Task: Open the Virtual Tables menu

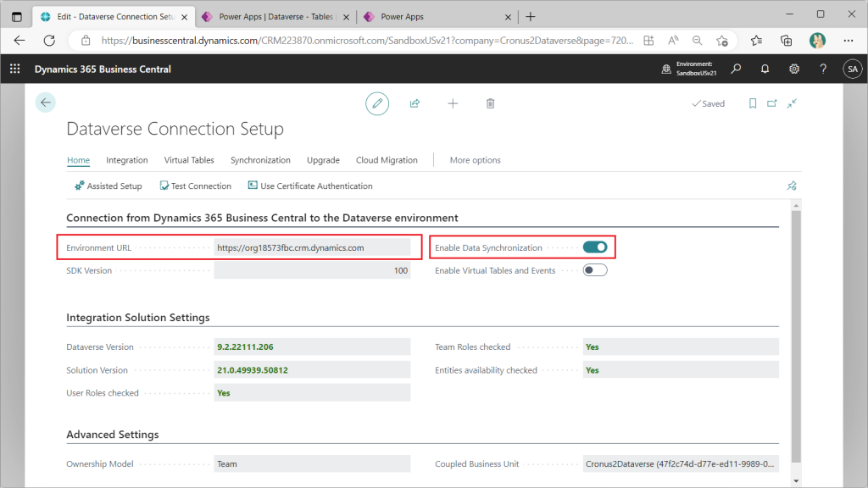Action: [189, 160]
